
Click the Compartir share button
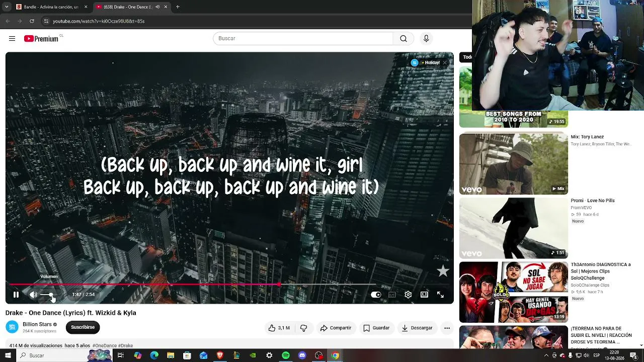(x=336, y=328)
